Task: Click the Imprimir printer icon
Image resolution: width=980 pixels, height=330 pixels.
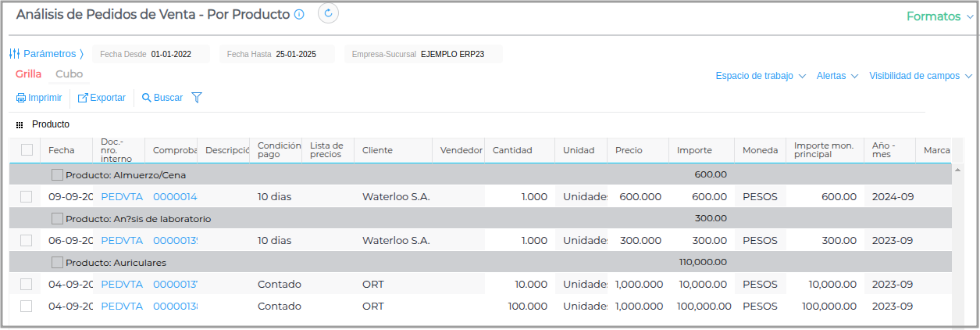Action: (21, 99)
